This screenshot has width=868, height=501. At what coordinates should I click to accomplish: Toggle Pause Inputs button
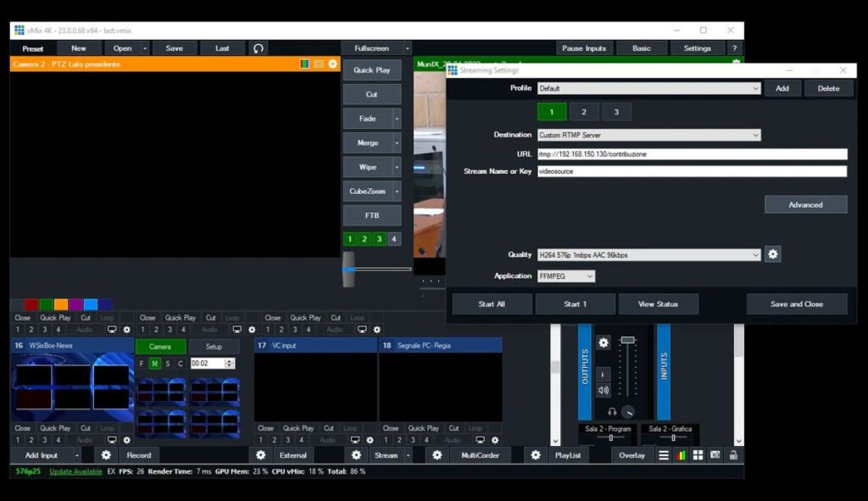pos(584,48)
